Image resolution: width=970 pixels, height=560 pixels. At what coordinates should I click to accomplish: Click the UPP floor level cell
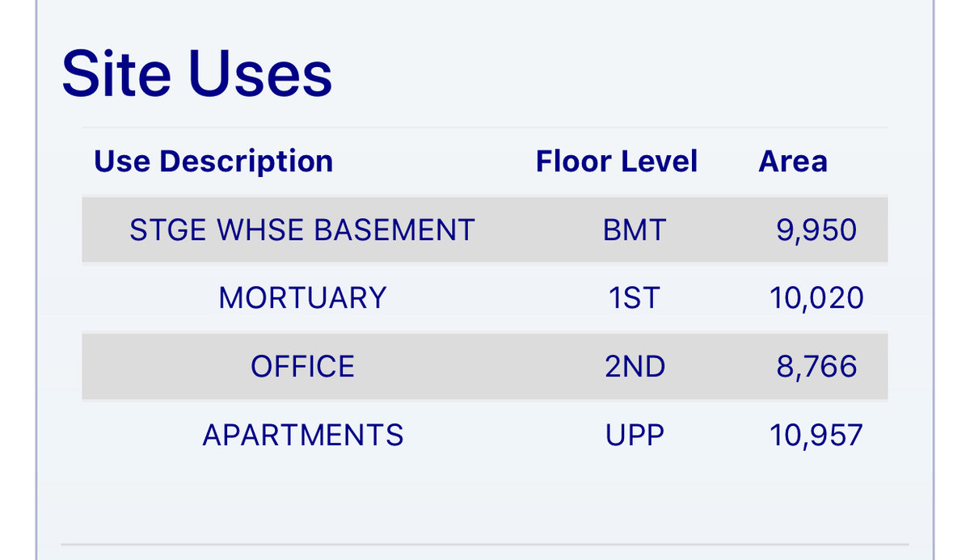[635, 436]
